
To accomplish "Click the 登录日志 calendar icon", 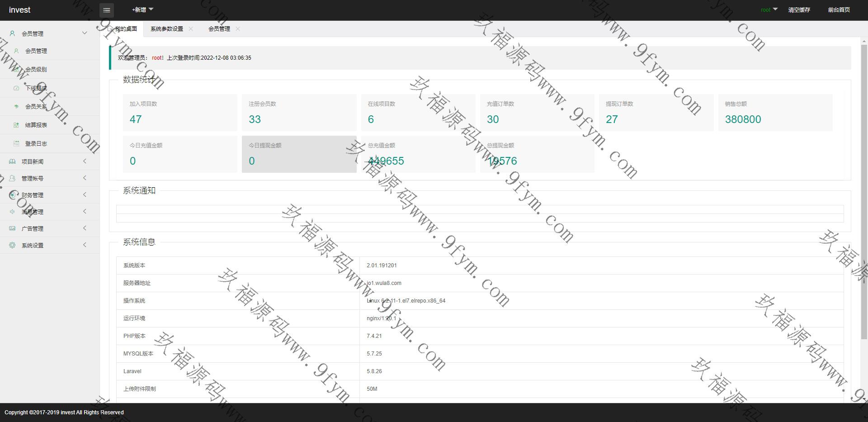I will [x=16, y=144].
